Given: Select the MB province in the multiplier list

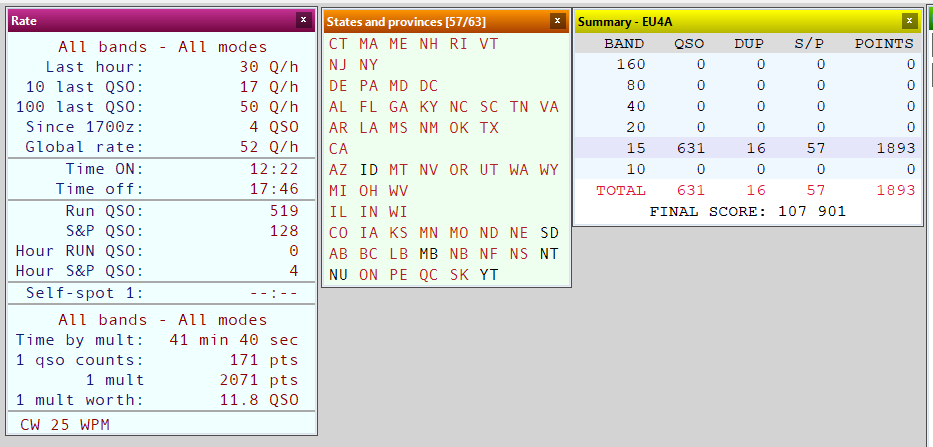Looking at the screenshot, I should (429, 254).
